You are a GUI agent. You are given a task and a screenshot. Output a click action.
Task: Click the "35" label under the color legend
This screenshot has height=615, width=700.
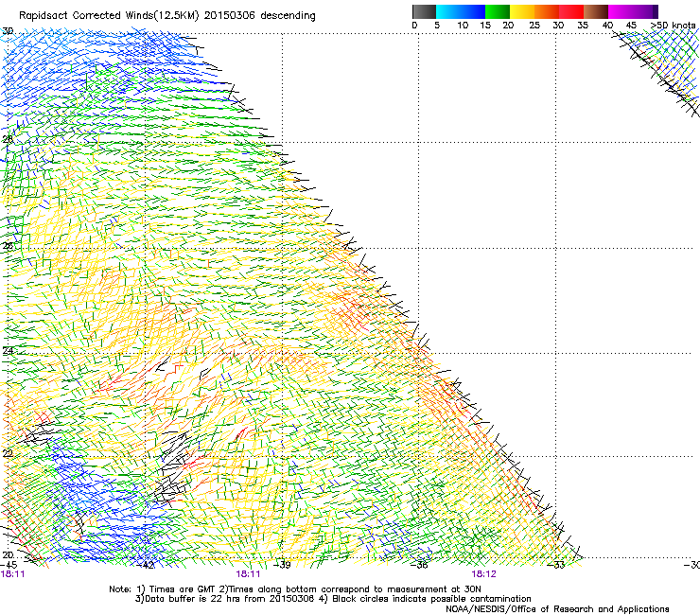[x=583, y=25]
